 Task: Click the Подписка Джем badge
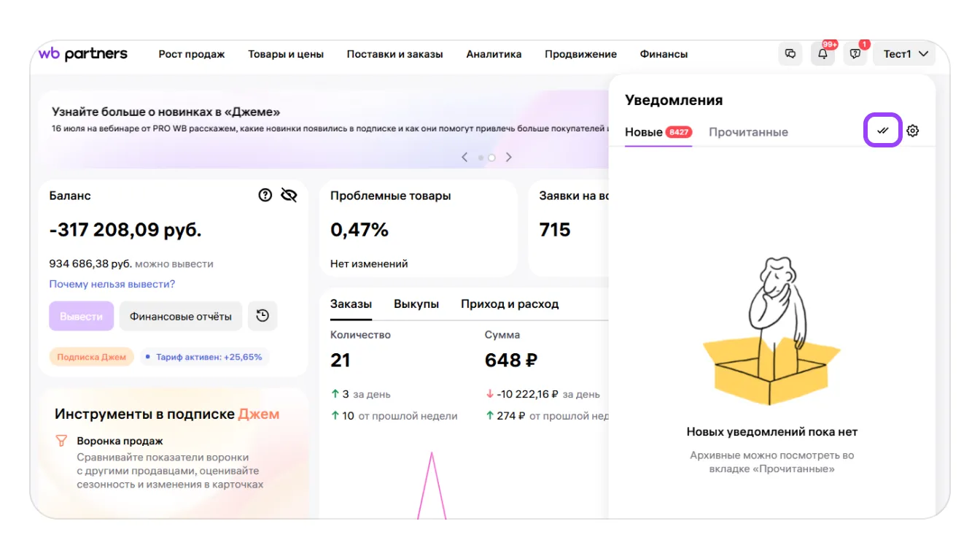(92, 357)
